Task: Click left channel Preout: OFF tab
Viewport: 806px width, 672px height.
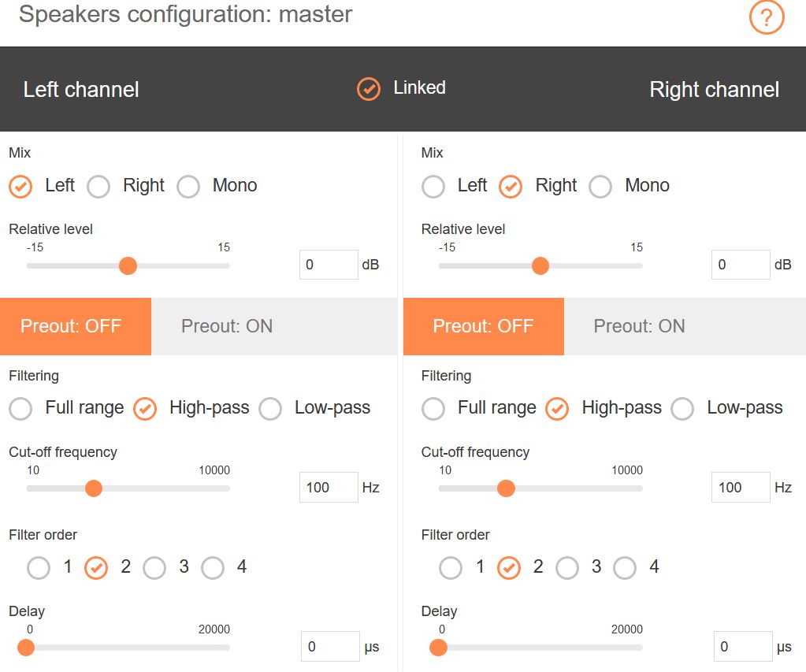Action: tap(76, 326)
